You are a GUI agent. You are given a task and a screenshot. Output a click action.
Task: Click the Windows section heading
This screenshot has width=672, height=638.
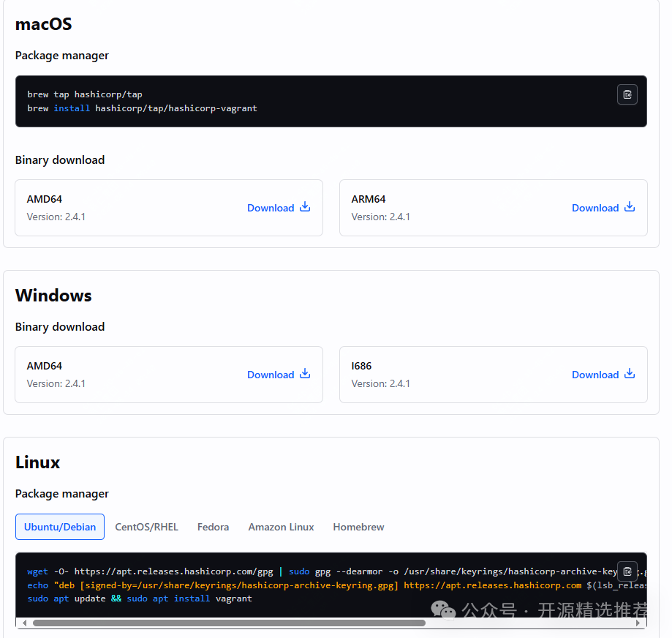pyautogui.click(x=53, y=296)
